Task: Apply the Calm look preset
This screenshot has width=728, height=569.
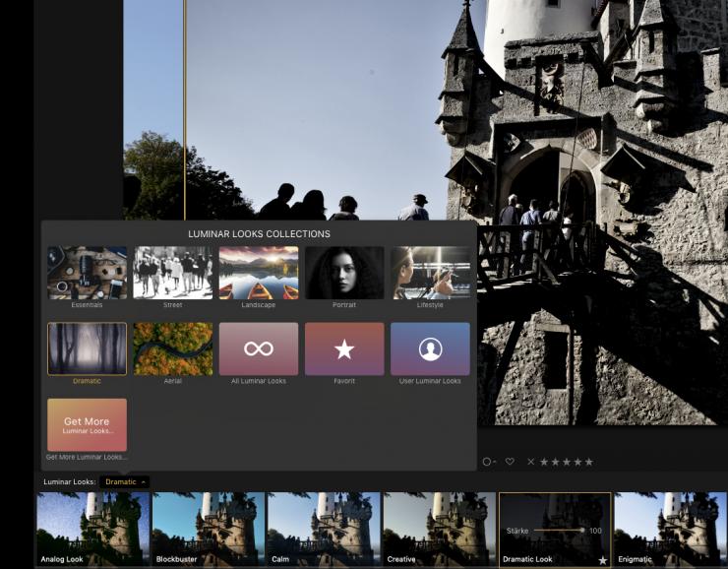Action: click(324, 529)
